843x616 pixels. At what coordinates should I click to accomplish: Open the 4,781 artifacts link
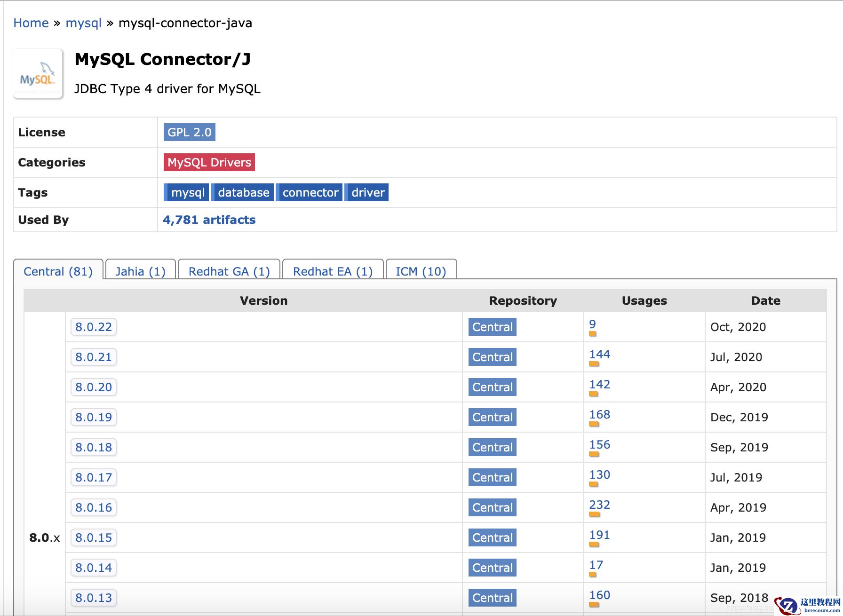209,220
